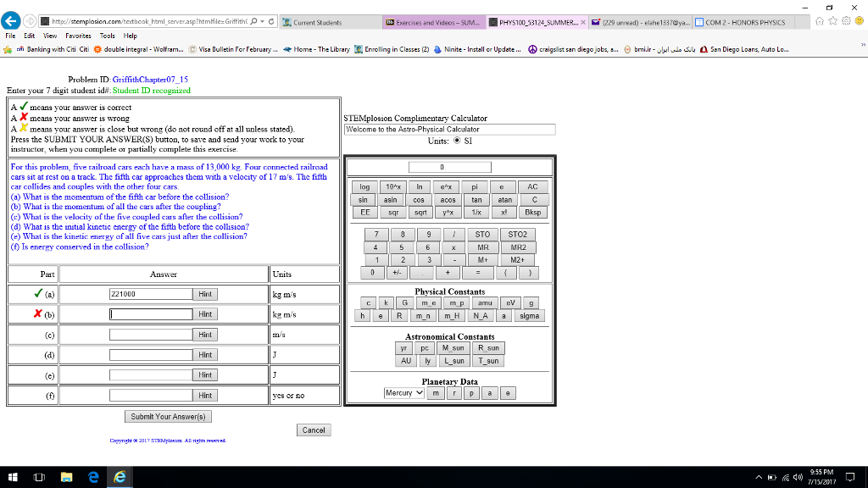Open the Favorites menu

pos(78,36)
